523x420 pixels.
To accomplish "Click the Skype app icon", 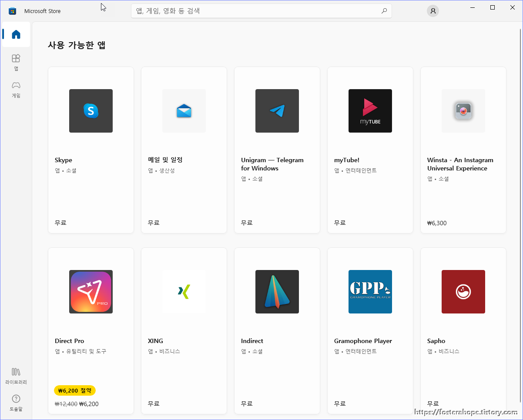I will tap(91, 111).
